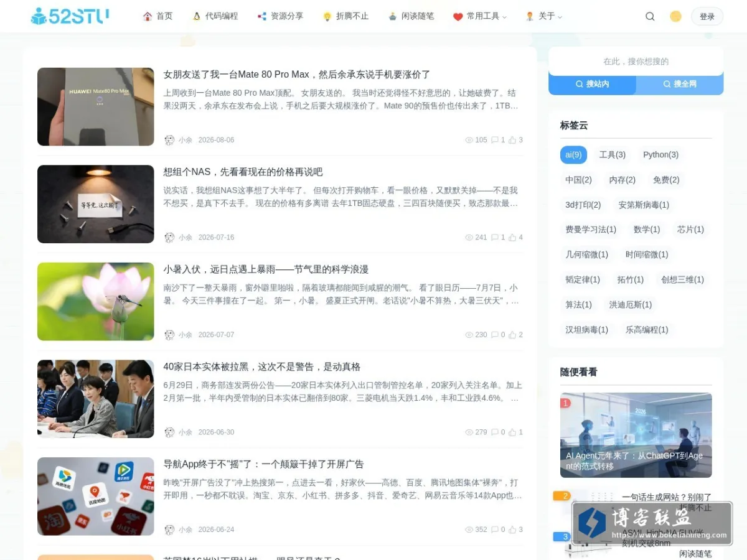Click the 2026-08-06 post date
This screenshot has width=747, height=560.
(216, 140)
